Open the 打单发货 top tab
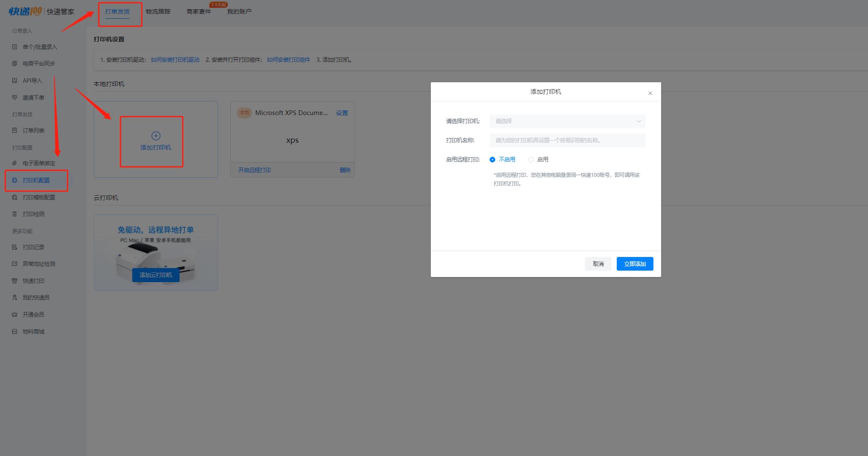This screenshot has height=456, width=868. [x=117, y=12]
